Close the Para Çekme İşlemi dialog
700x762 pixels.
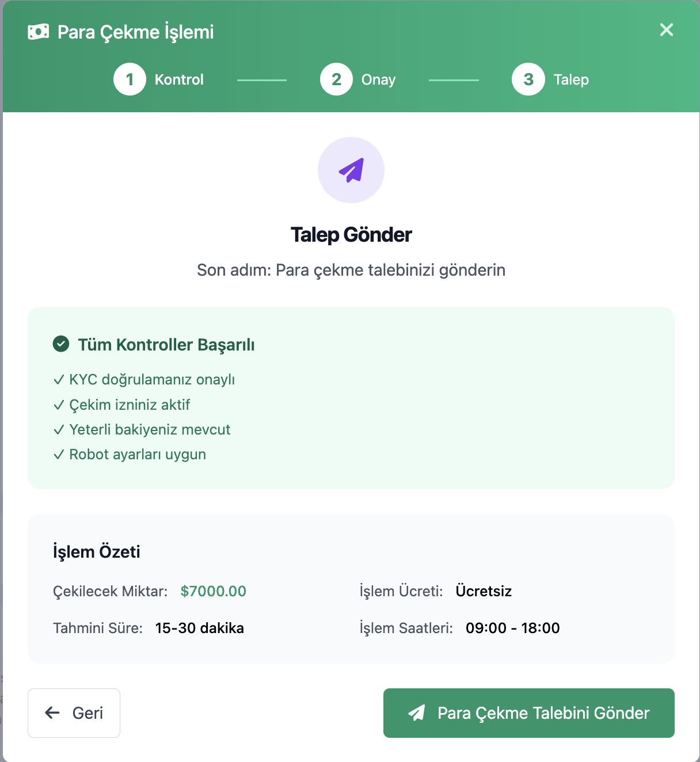tap(667, 30)
